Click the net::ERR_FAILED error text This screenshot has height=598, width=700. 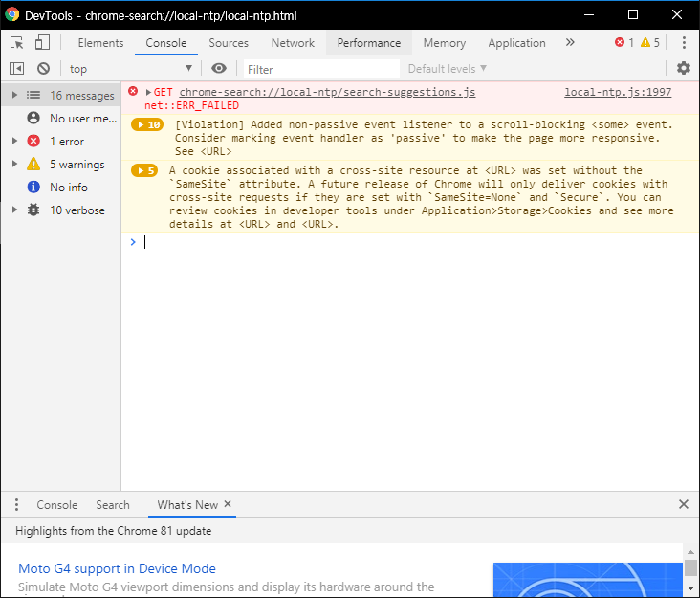point(191,106)
